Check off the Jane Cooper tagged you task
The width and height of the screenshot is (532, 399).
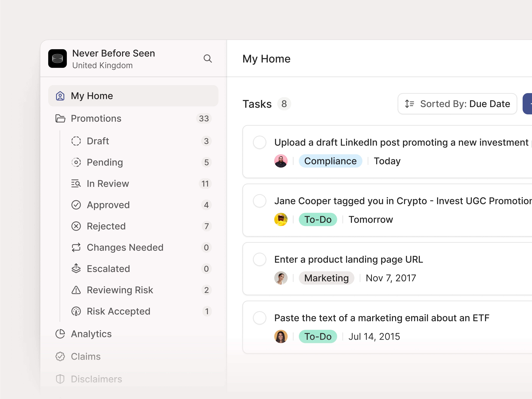click(x=259, y=201)
